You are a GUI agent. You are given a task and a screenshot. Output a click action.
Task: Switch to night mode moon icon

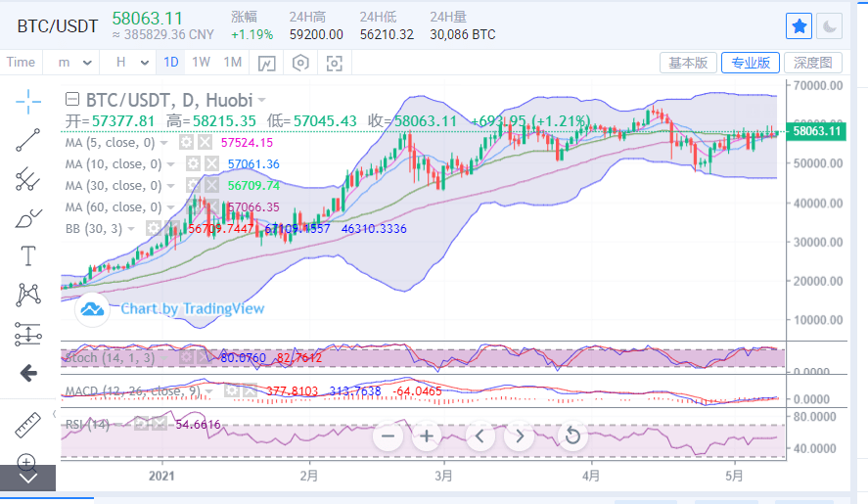tap(829, 26)
